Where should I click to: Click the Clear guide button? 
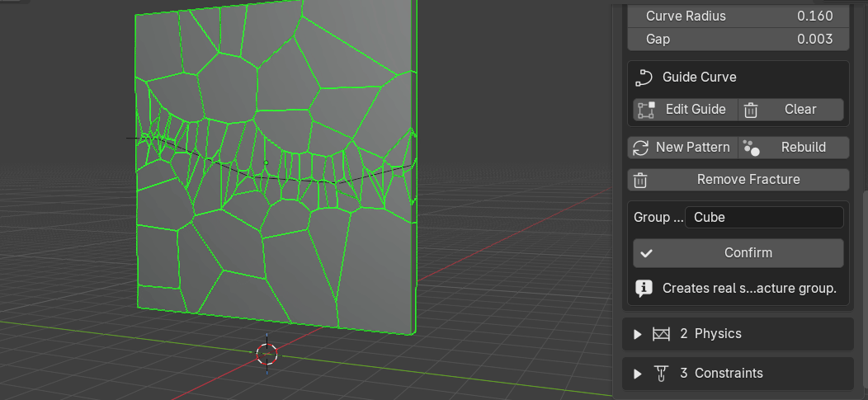pos(791,110)
